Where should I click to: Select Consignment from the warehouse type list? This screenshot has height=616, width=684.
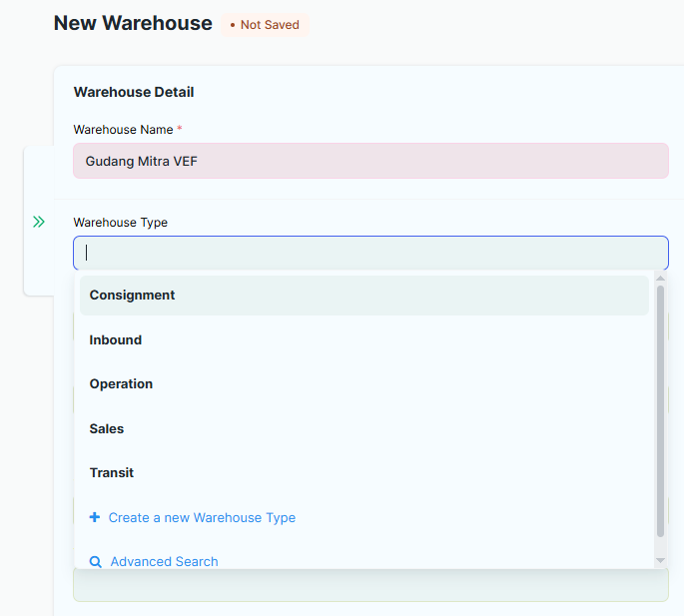point(364,296)
